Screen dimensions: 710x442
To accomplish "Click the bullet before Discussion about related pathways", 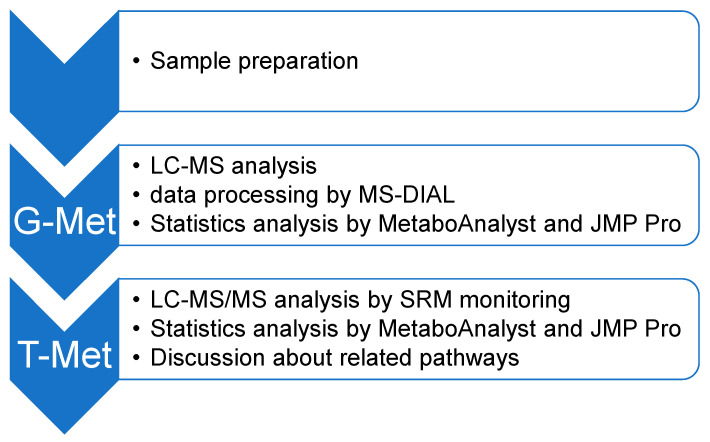I will click(136, 358).
